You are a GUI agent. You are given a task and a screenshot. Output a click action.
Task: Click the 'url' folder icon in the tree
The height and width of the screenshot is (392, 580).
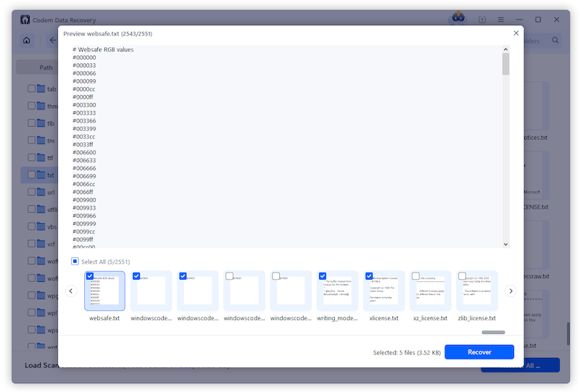pos(41,191)
